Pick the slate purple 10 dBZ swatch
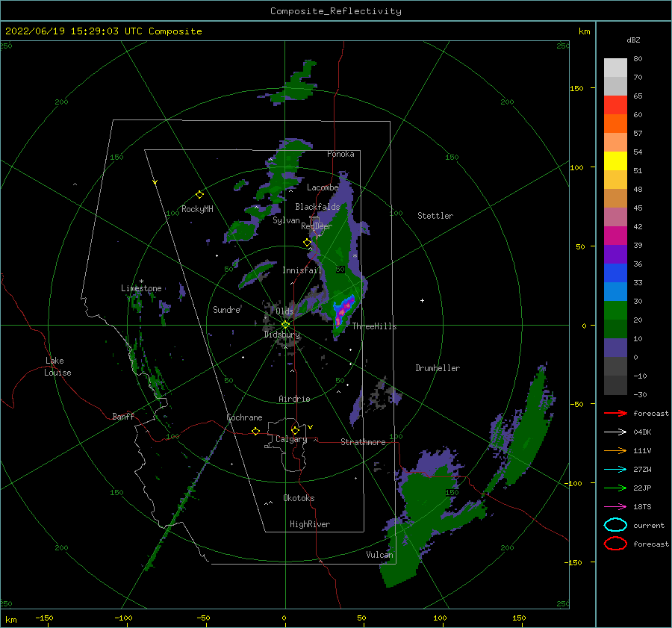 click(615, 347)
